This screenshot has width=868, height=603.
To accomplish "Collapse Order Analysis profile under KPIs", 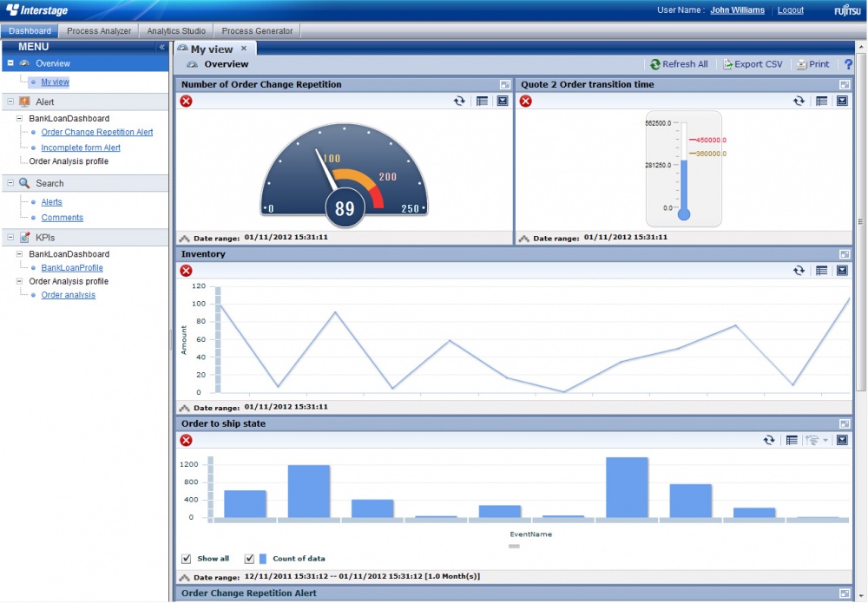I will [x=19, y=281].
